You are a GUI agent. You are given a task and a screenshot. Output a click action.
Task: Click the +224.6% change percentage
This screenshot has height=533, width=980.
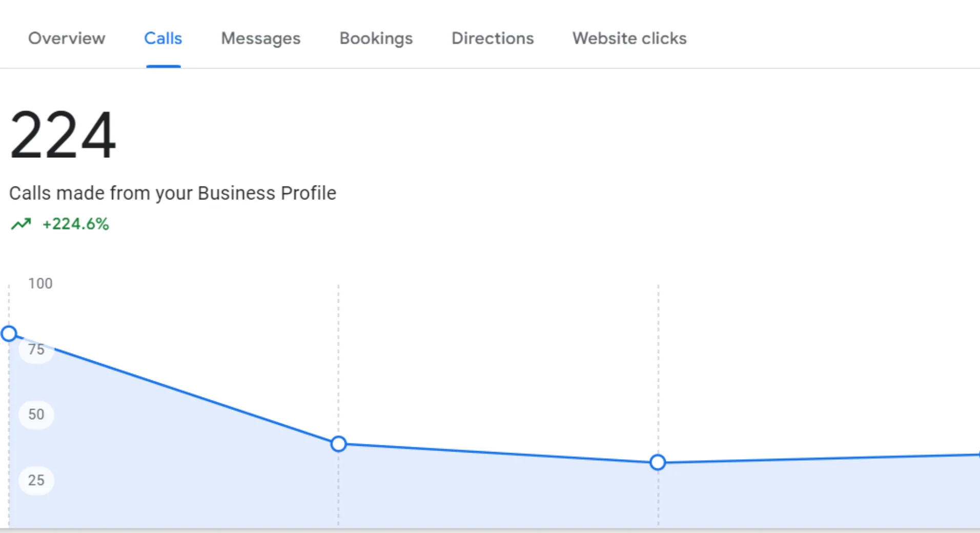(75, 224)
